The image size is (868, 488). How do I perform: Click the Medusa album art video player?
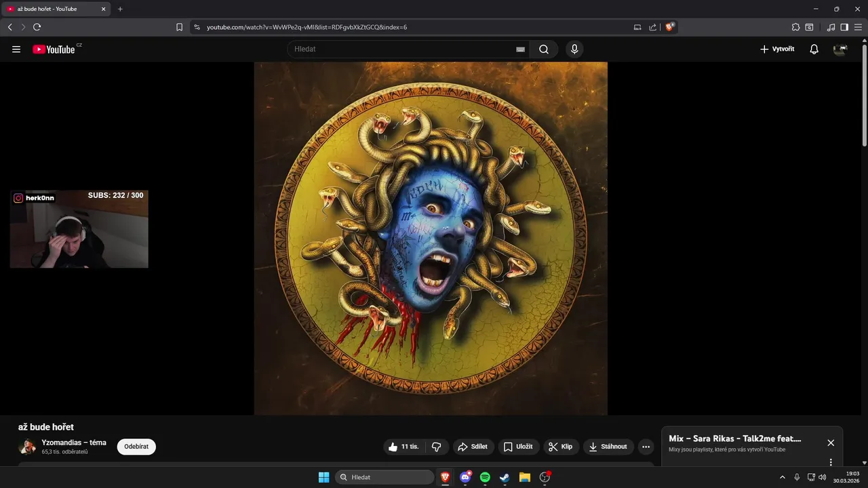tap(431, 238)
